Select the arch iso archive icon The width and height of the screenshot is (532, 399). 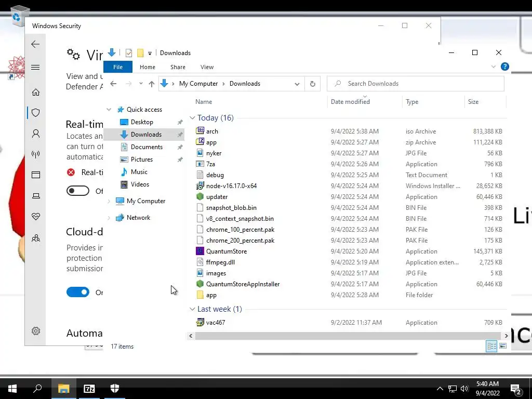click(x=200, y=131)
